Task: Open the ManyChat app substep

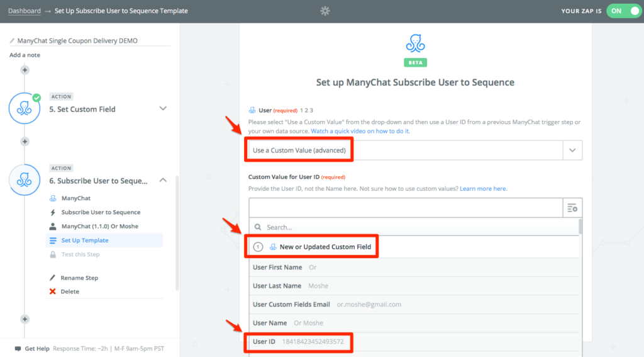Action: [76, 198]
